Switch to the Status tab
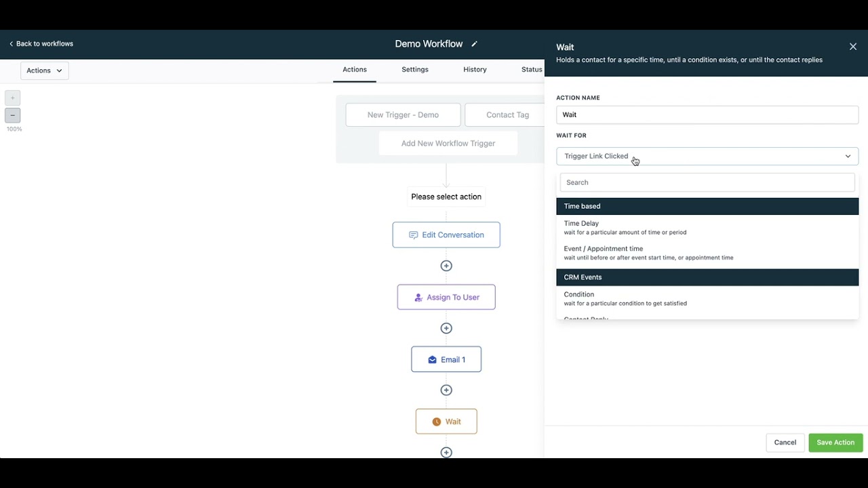The height and width of the screenshot is (488, 868). point(532,70)
